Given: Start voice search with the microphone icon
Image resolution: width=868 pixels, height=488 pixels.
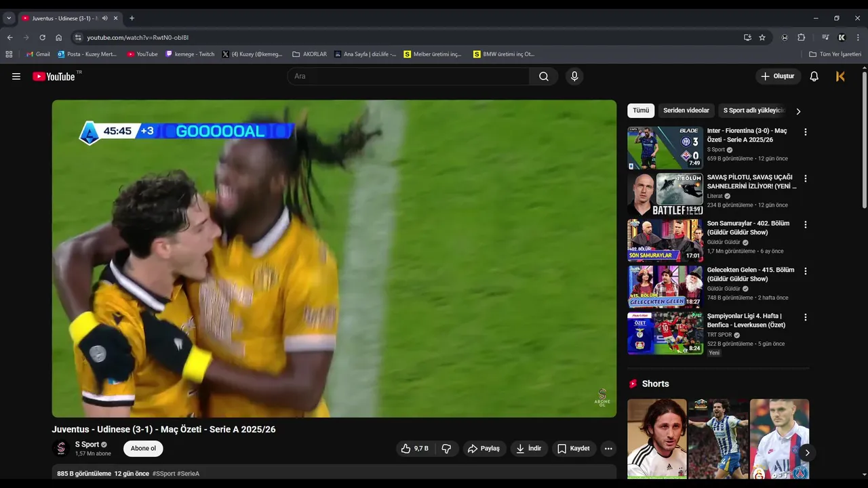Looking at the screenshot, I should [x=574, y=77].
